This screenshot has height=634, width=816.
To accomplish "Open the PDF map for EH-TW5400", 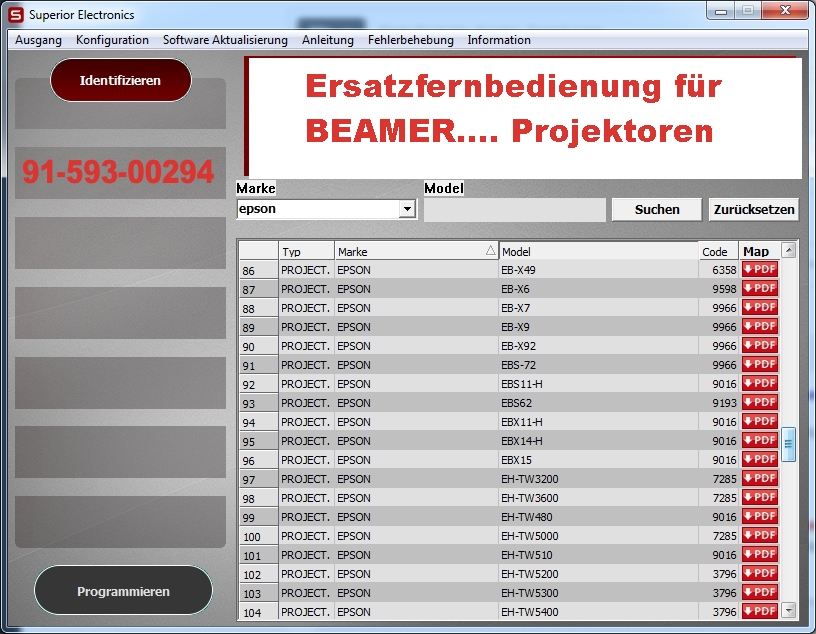I will click(x=759, y=612).
